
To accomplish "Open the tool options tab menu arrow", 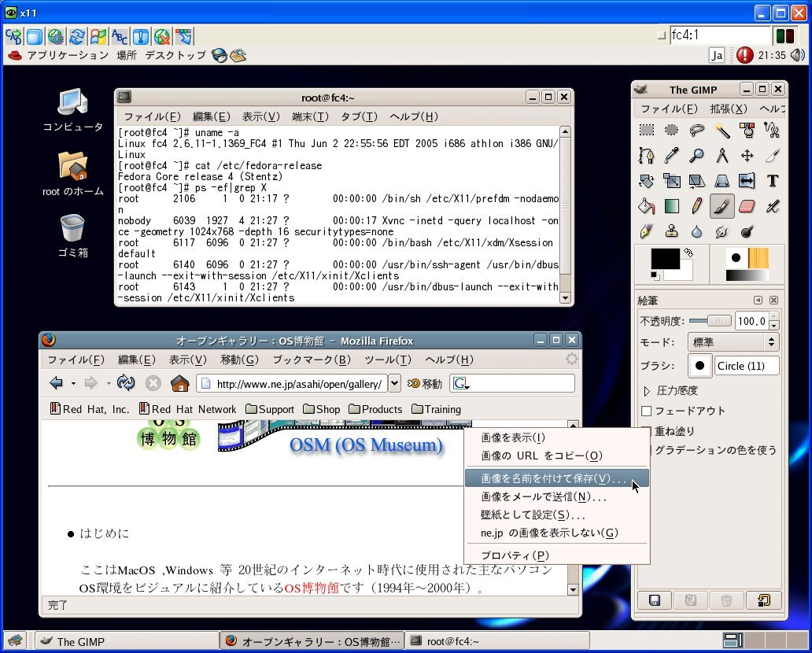I will tap(758, 301).
